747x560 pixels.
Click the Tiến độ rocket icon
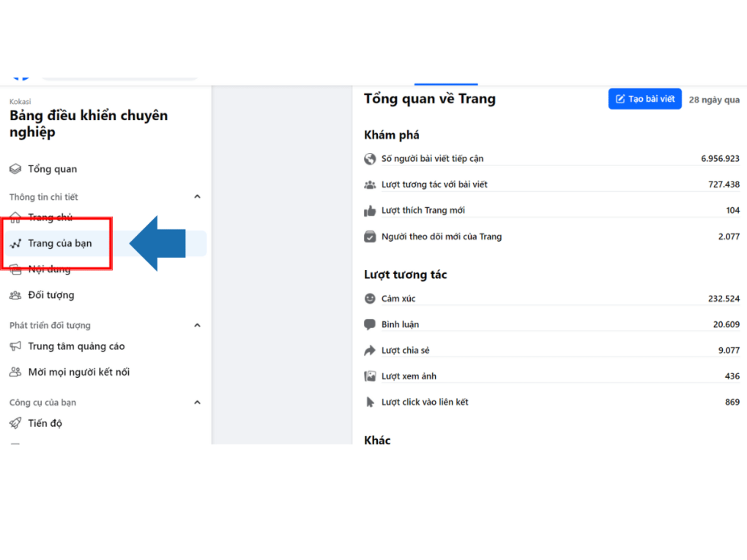[x=15, y=423]
